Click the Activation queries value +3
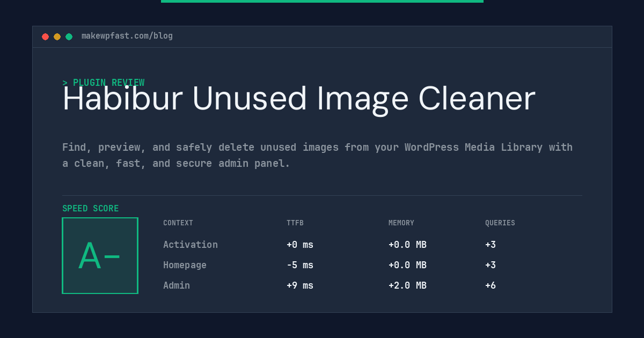Screen dimensions: 644x338 tap(491, 245)
